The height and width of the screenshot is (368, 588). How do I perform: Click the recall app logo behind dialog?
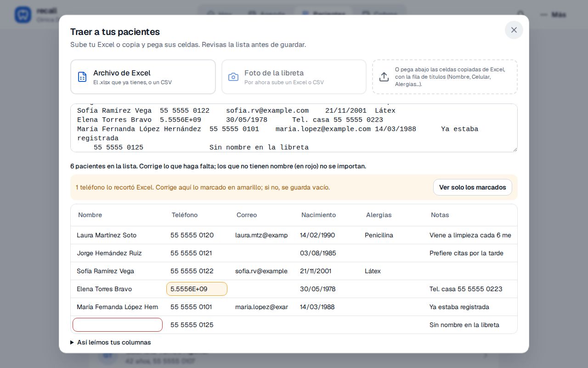[x=23, y=15]
